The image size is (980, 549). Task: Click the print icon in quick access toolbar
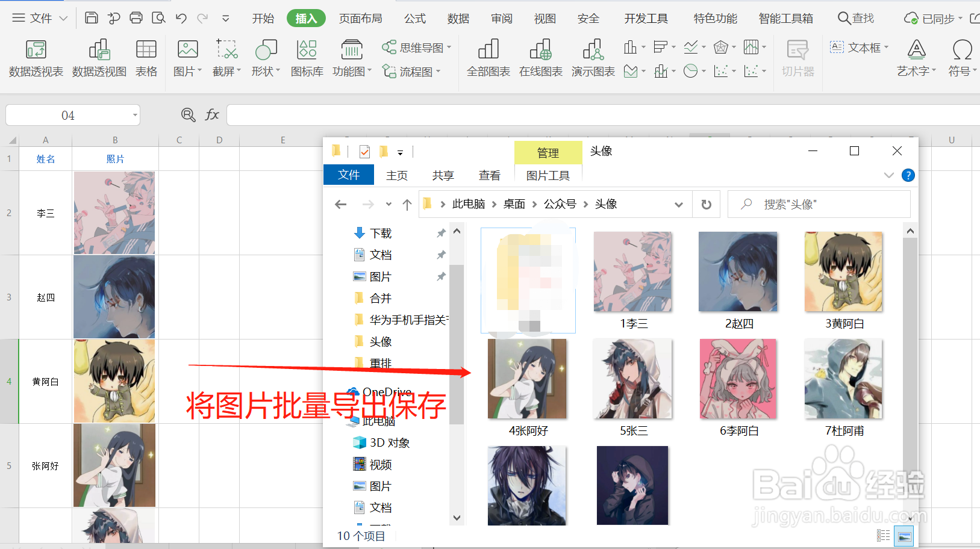[136, 18]
